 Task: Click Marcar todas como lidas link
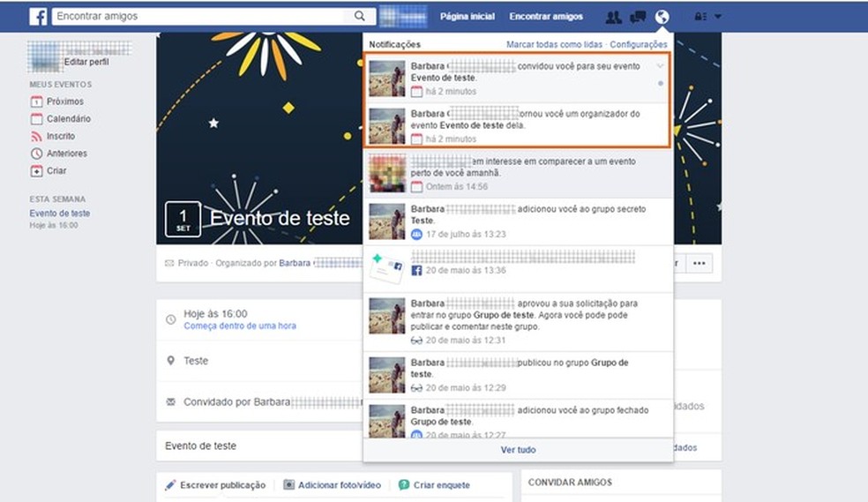click(554, 44)
